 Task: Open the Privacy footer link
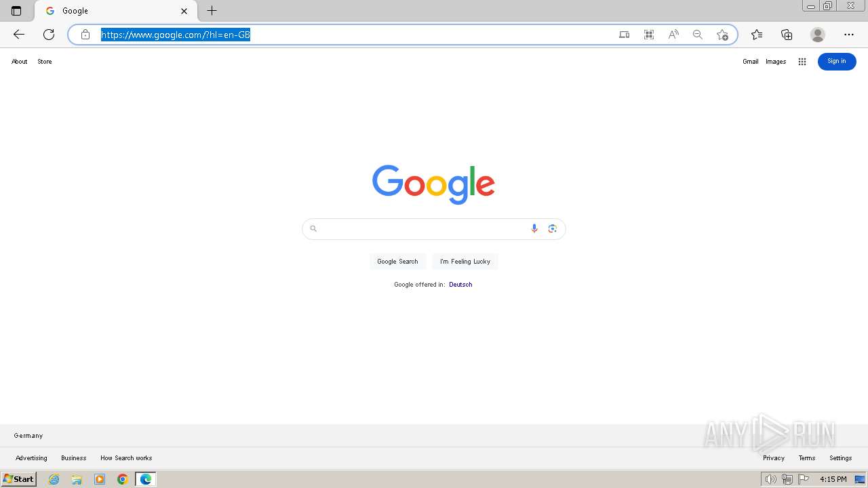[774, 458]
